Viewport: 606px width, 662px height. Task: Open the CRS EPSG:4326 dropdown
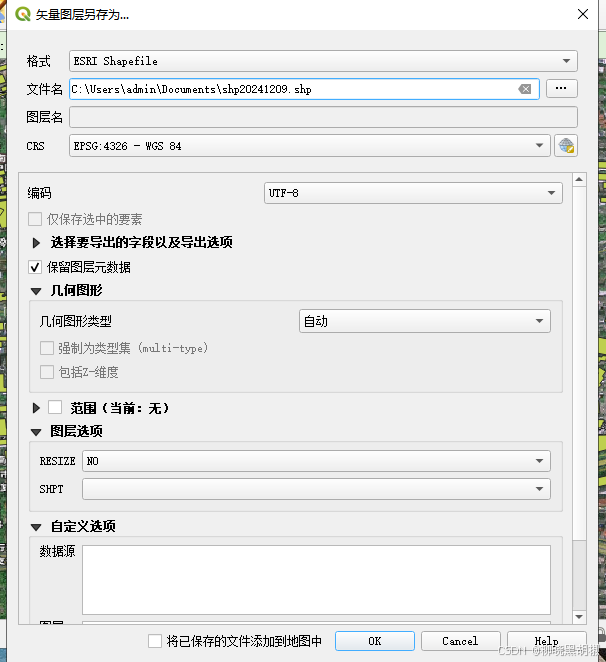tap(310, 146)
